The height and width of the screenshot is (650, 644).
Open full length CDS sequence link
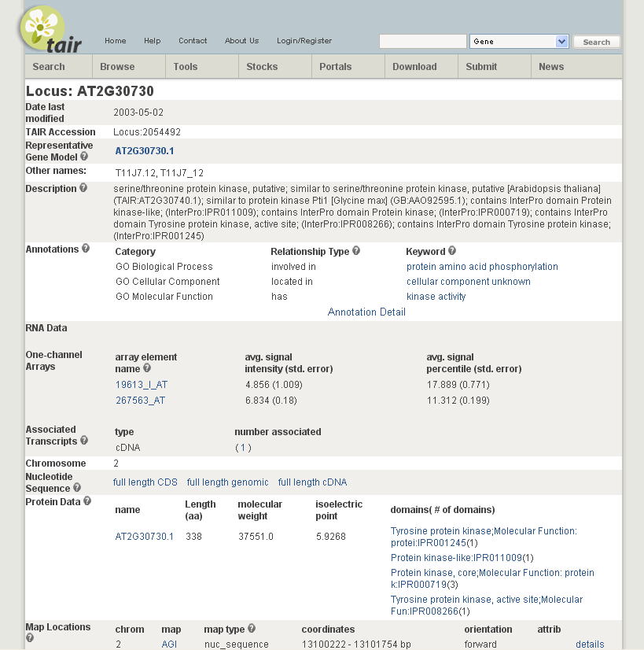tap(145, 482)
